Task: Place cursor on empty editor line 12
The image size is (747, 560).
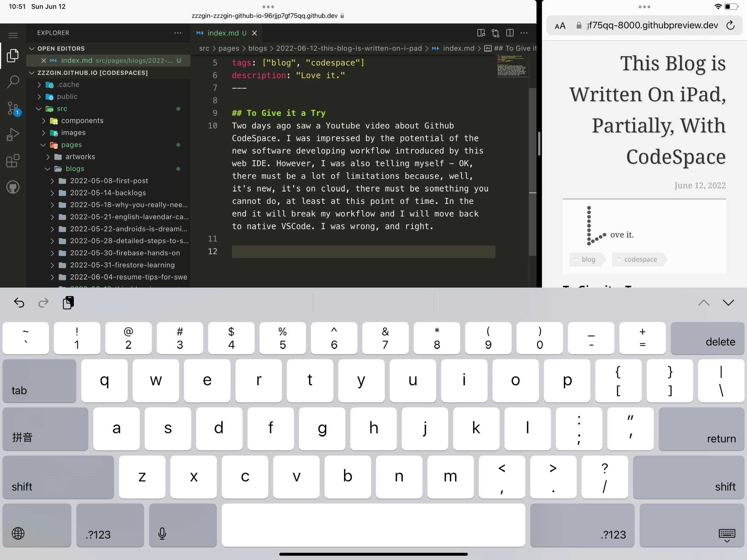Action: tap(363, 251)
